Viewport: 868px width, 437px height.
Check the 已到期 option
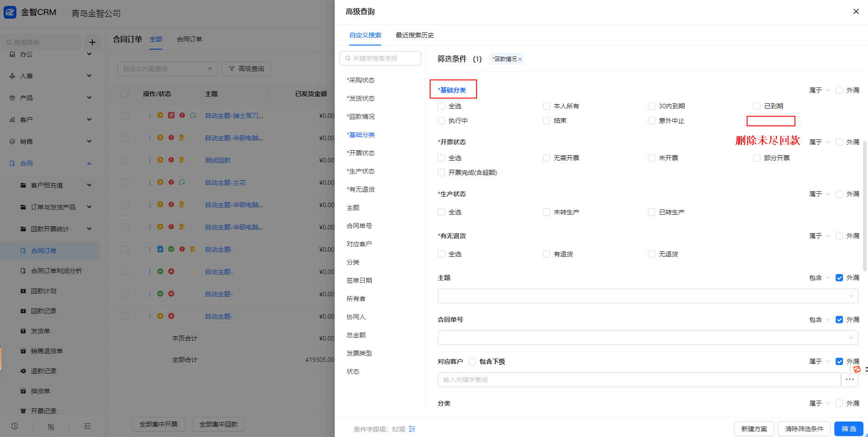pyautogui.click(x=757, y=106)
